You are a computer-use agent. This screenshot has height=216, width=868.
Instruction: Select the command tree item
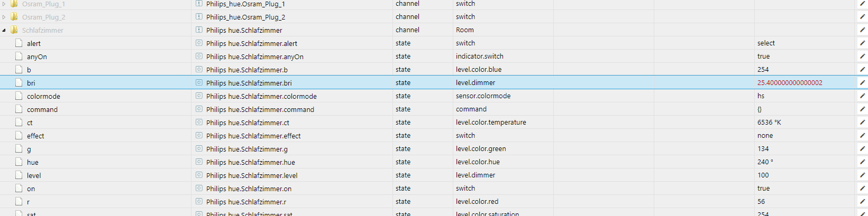(42, 109)
